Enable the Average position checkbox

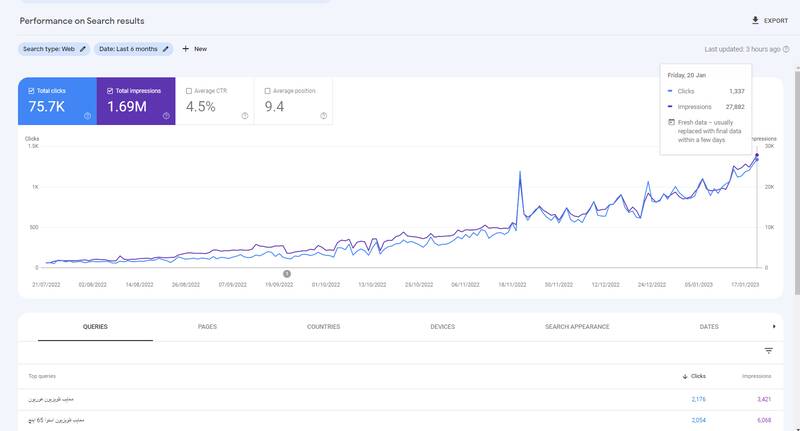click(266, 91)
